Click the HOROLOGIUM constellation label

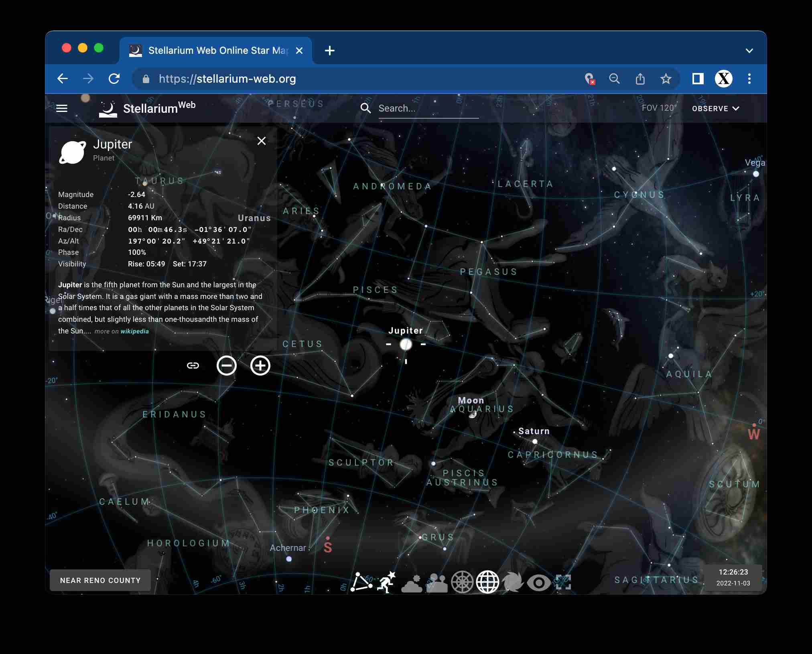click(189, 543)
